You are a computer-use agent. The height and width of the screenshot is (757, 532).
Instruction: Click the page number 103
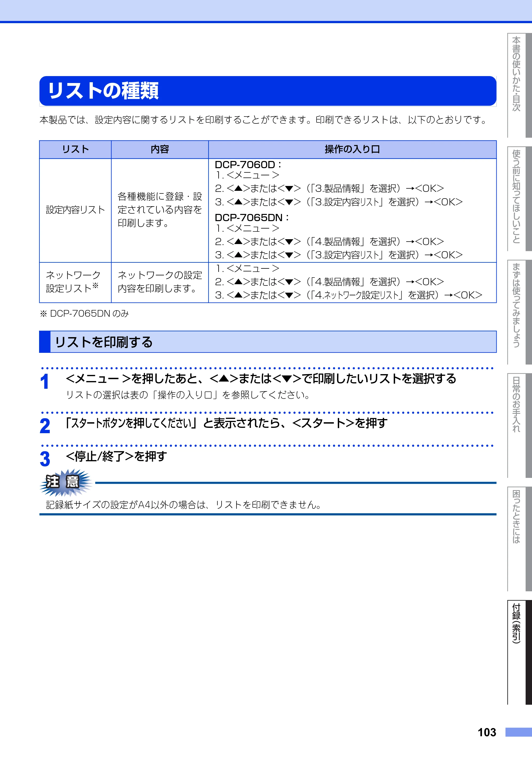[x=487, y=732]
